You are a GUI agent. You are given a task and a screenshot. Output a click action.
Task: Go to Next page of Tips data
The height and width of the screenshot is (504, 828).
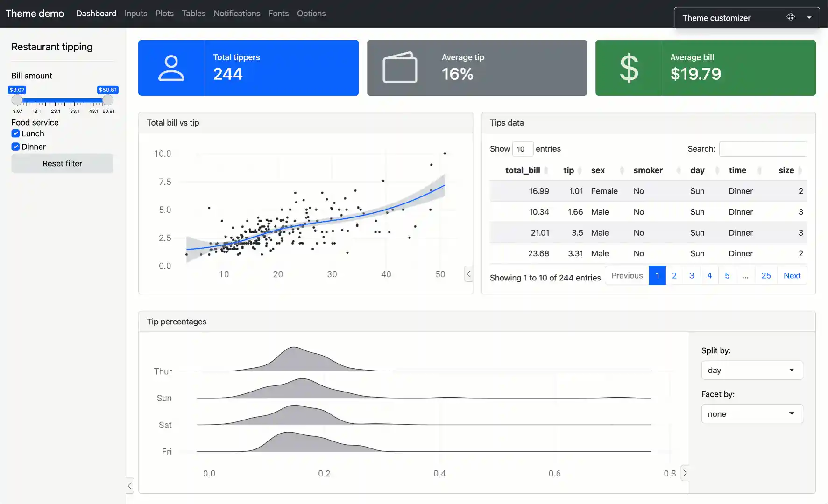[x=792, y=275]
